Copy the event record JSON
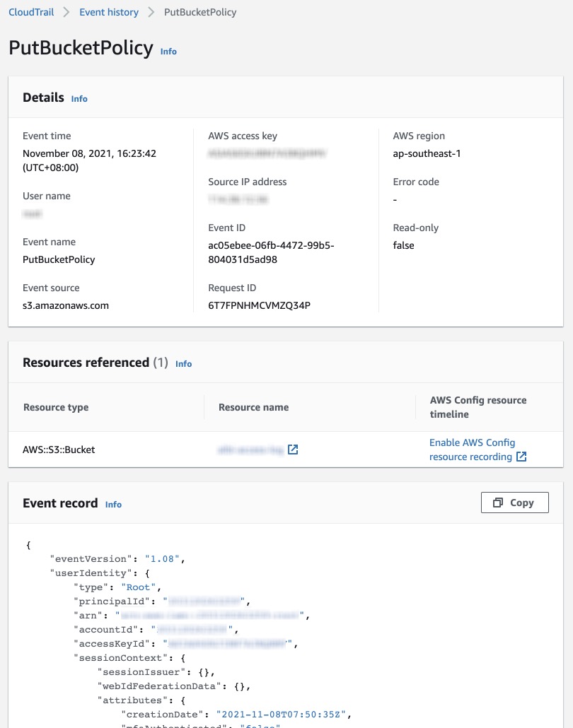The image size is (573, 728). tap(514, 502)
